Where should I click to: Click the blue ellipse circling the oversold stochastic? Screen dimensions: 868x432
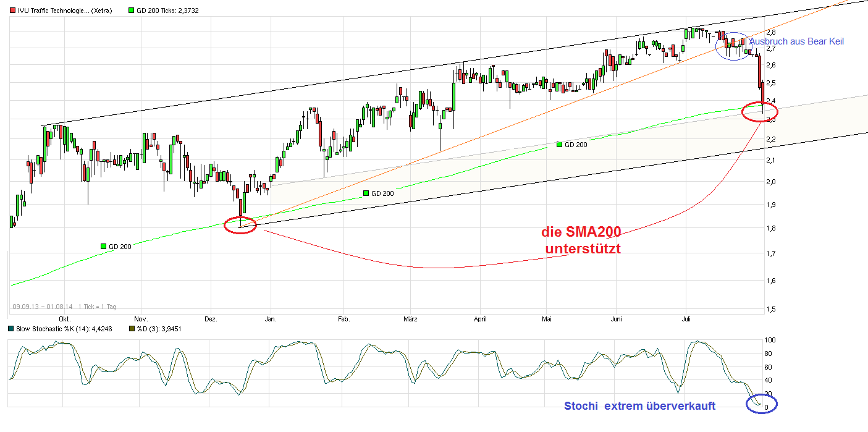(x=761, y=404)
